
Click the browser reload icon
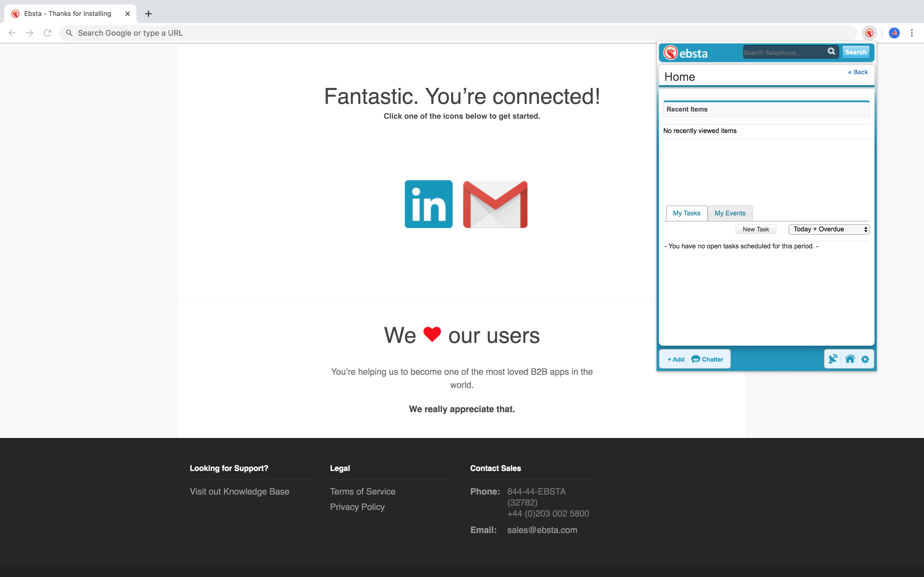coord(47,33)
